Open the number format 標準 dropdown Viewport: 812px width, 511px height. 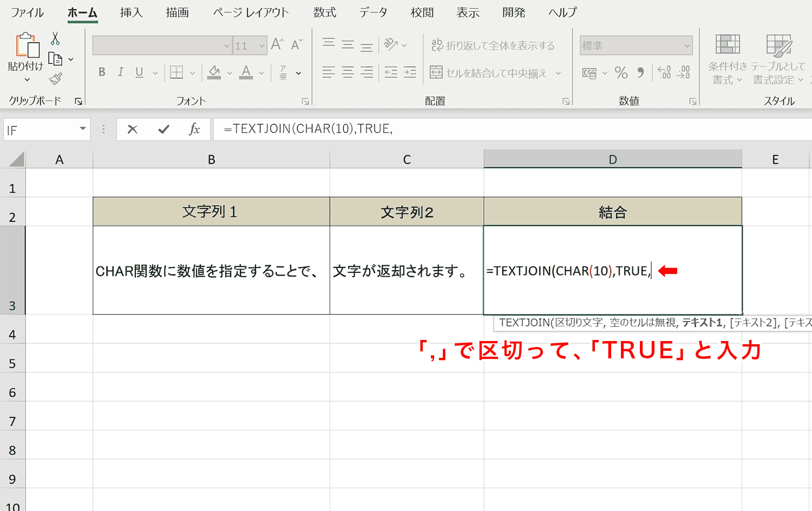[687, 46]
